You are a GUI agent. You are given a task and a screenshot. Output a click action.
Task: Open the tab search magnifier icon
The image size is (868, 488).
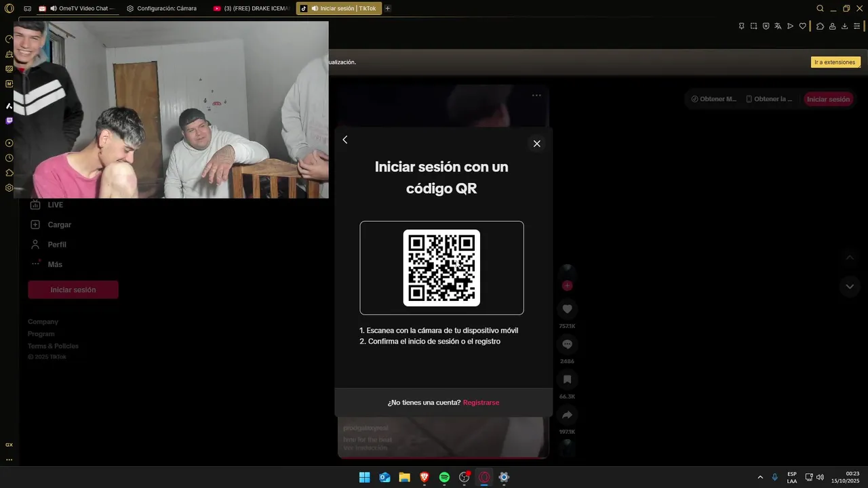point(820,8)
